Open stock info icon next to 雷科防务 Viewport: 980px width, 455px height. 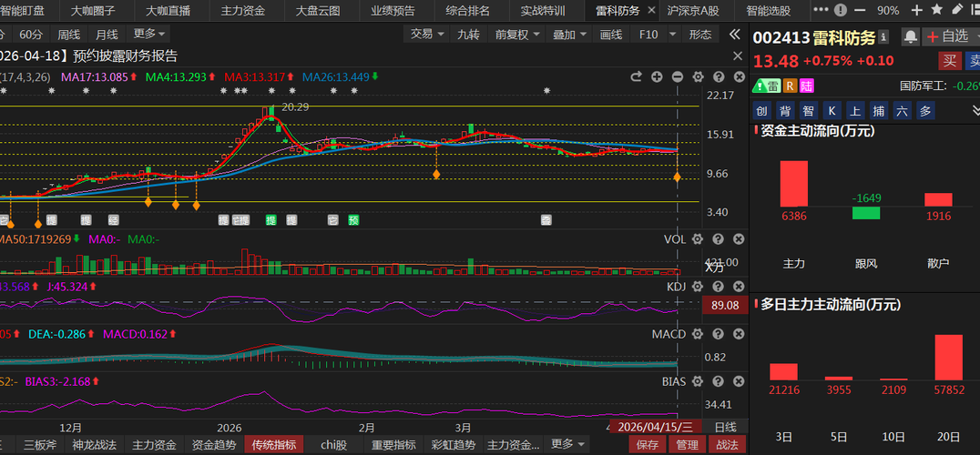coord(883,37)
